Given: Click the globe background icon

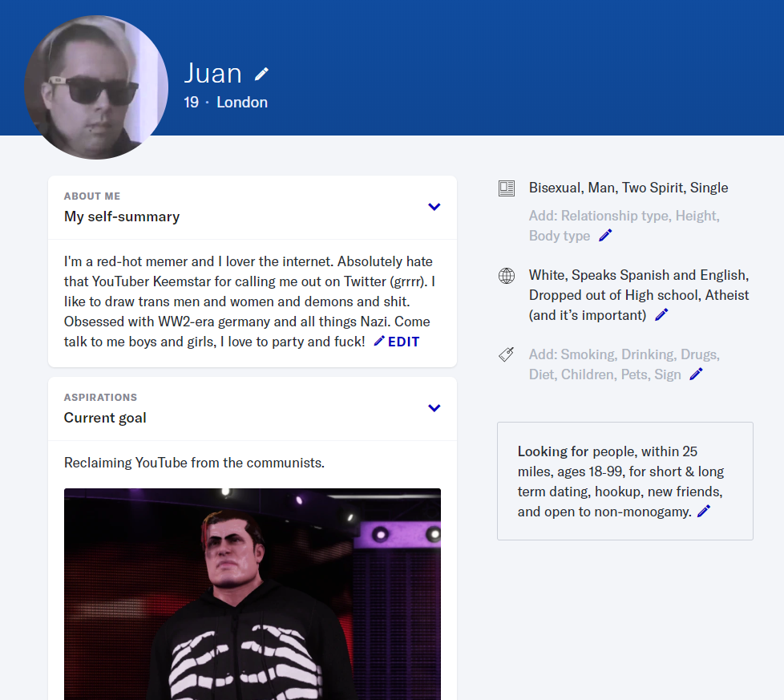Looking at the screenshot, I should click(507, 276).
